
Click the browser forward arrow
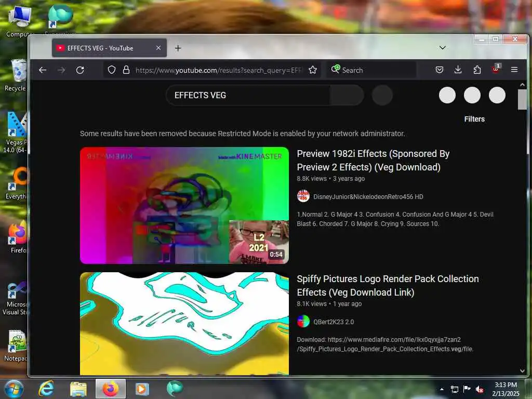pyautogui.click(x=61, y=70)
